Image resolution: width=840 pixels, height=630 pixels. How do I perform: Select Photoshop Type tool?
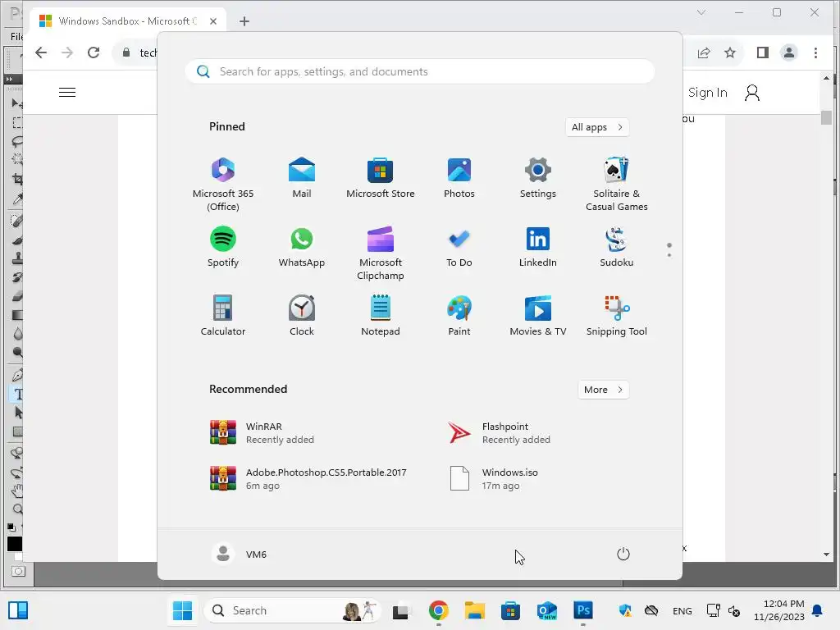tap(18, 395)
